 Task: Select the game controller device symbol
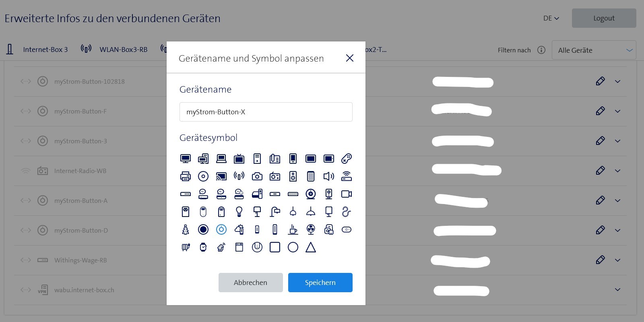click(346, 159)
